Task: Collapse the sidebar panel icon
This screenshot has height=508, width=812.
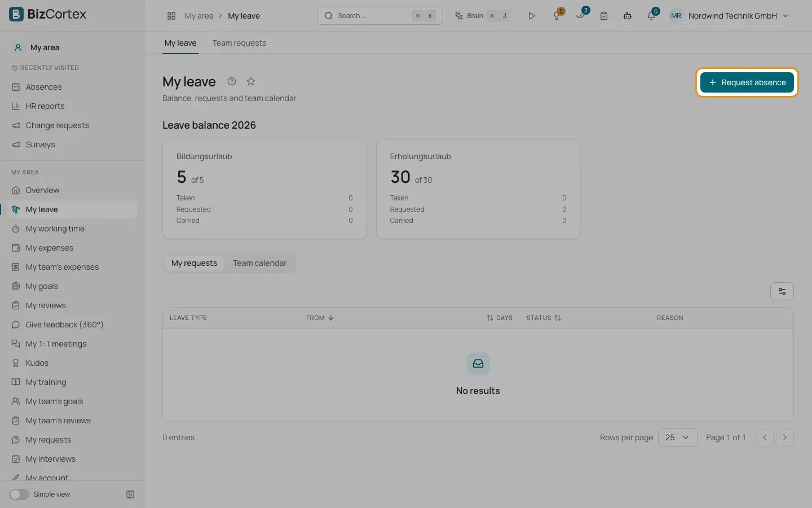Action: pos(130,494)
